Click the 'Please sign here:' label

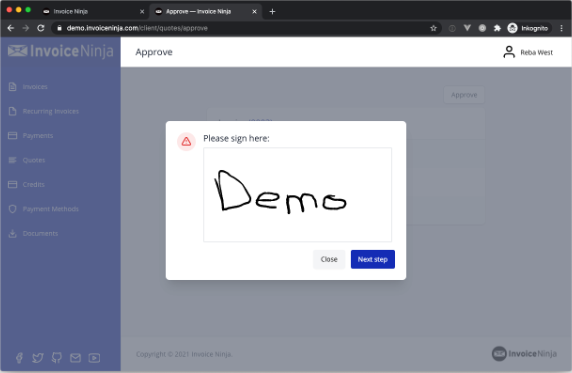click(236, 138)
